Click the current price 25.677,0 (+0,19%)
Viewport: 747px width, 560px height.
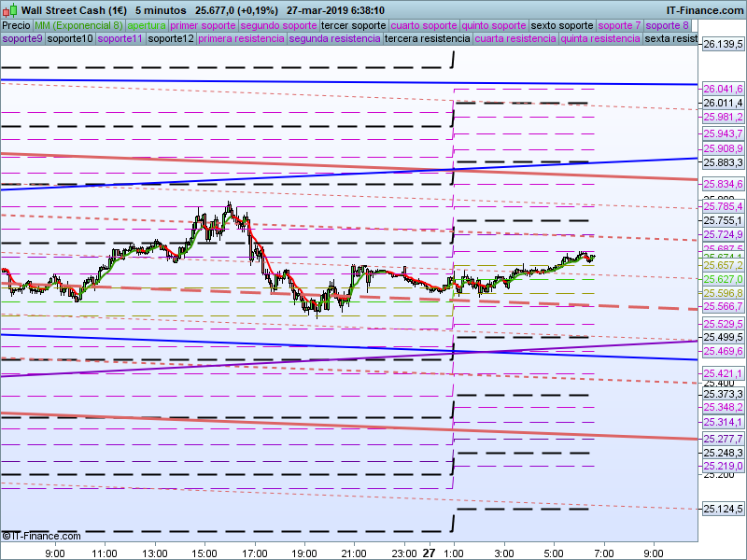pyautogui.click(x=236, y=10)
